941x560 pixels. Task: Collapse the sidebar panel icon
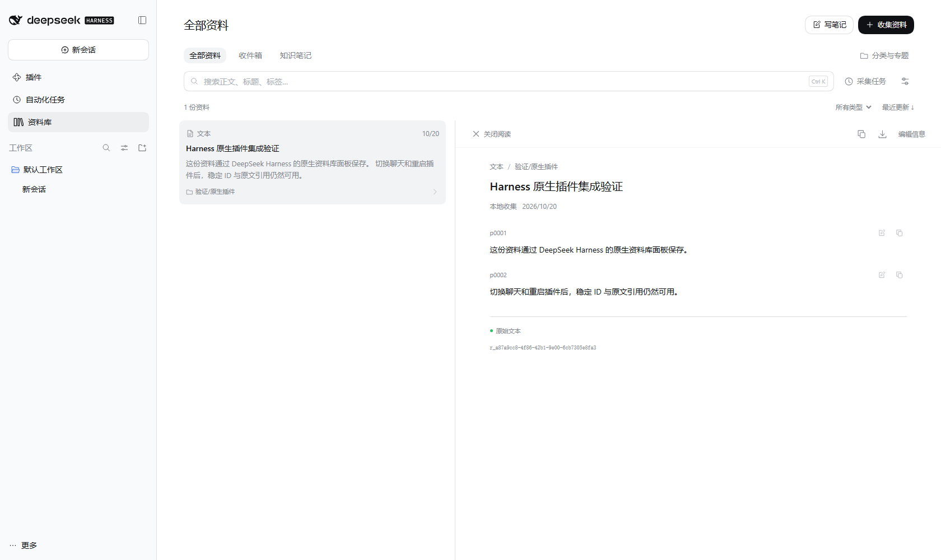pos(142,20)
